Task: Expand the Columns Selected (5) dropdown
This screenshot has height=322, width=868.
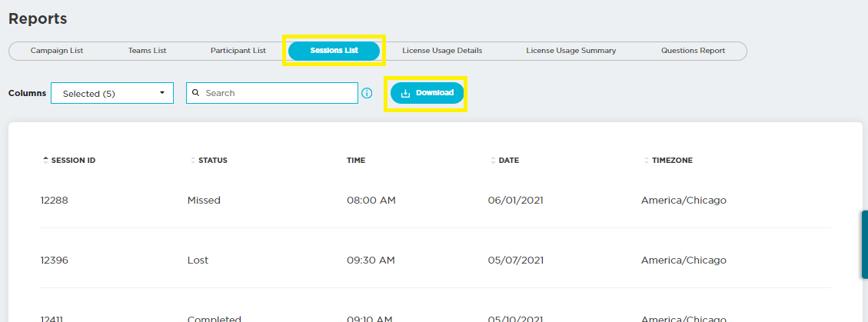Action: point(112,93)
